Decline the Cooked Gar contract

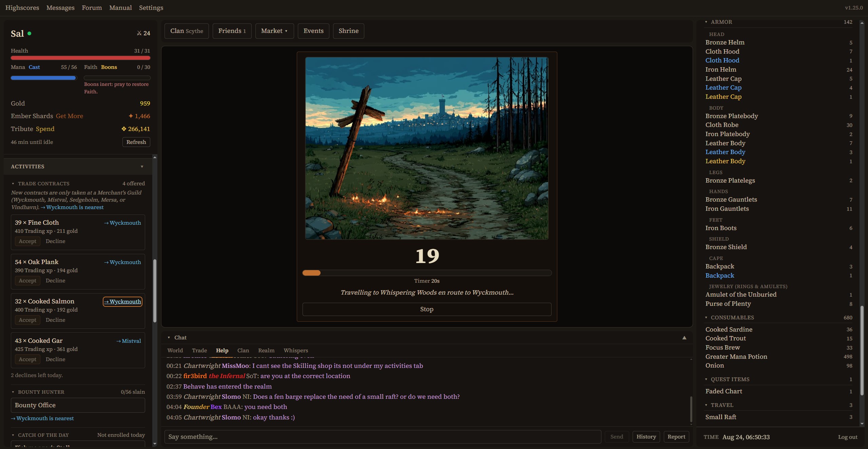pyautogui.click(x=55, y=359)
